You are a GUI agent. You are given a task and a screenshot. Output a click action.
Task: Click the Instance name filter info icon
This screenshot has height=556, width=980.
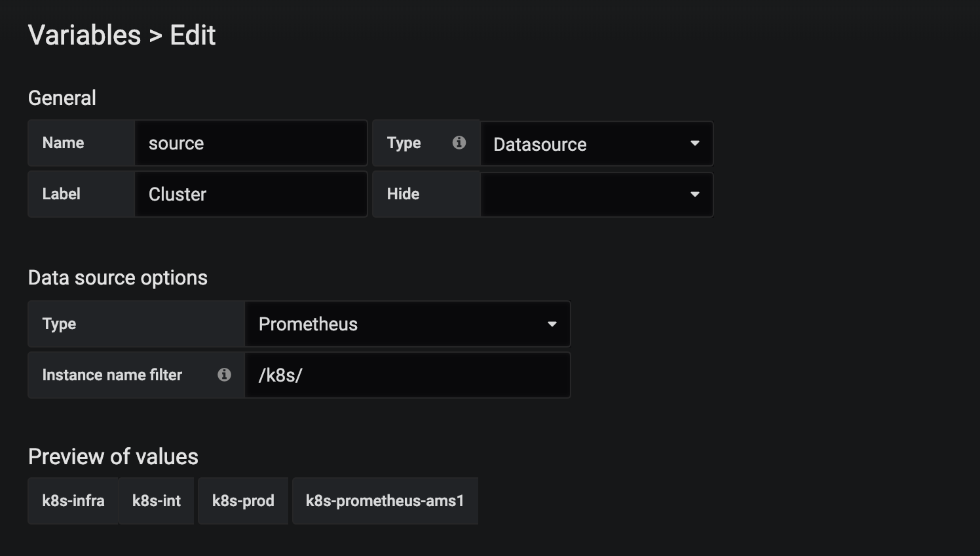(224, 374)
